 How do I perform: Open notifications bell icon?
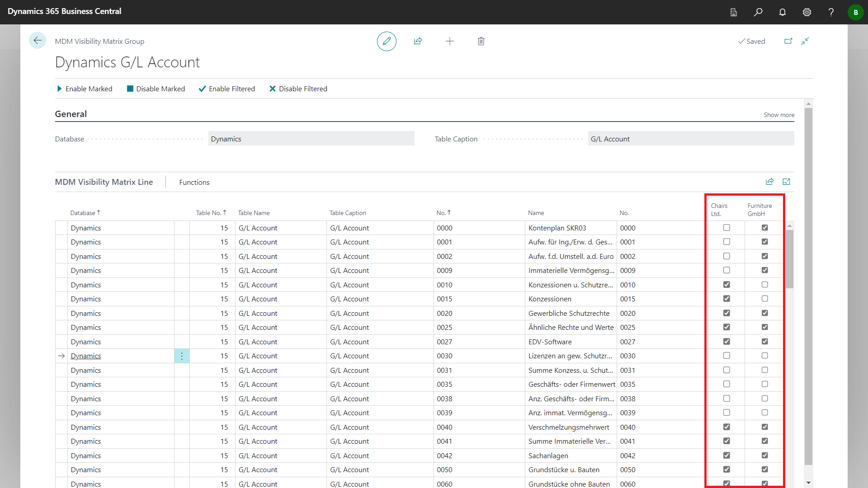pyautogui.click(x=783, y=12)
